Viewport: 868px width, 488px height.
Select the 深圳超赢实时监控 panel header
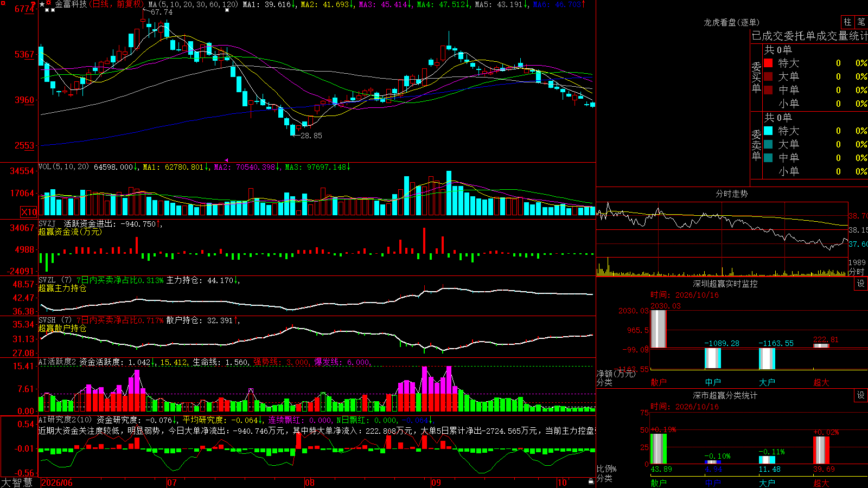tap(725, 284)
